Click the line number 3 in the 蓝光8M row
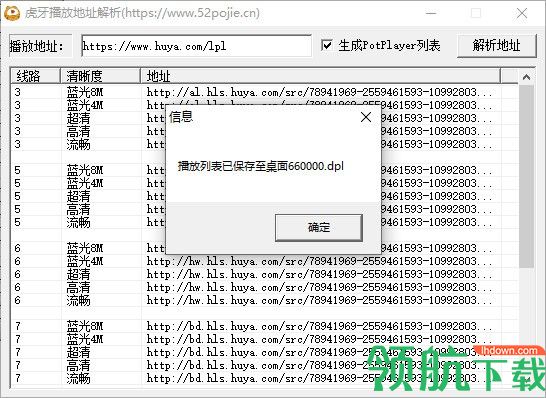The height and width of the screenshot is (398, 546). click(x=18, y=92)
